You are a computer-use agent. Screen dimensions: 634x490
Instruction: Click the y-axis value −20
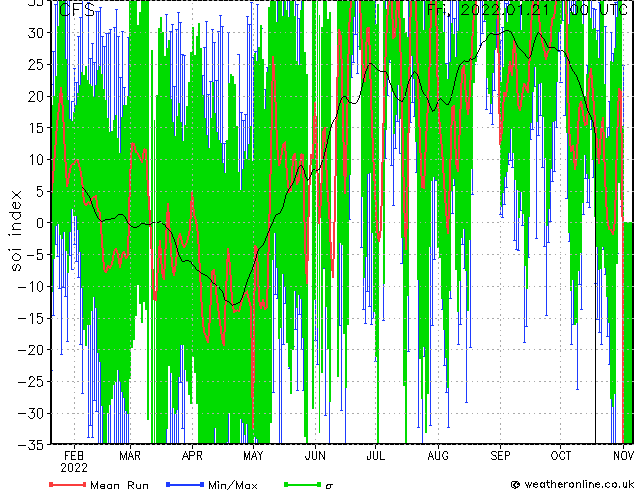pos(31,350)
